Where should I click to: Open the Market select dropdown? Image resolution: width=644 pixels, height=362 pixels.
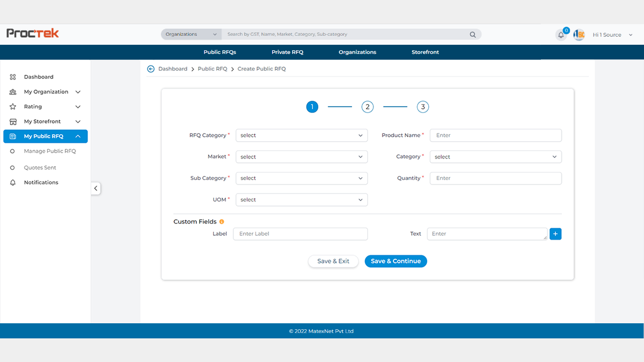click(301, 157)
